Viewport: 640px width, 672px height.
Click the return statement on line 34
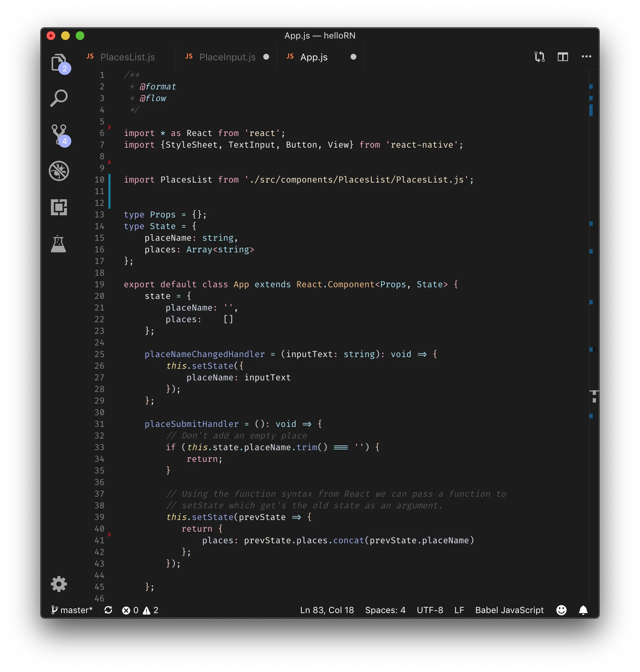(204, 459)
